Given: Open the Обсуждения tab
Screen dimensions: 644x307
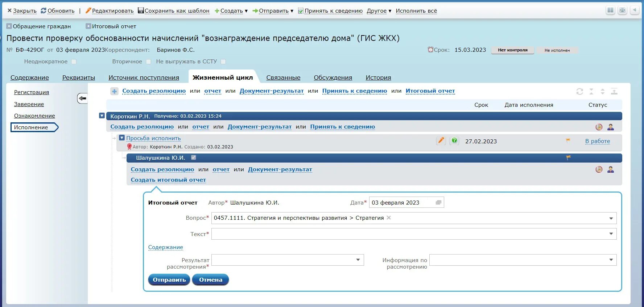Looking at the screenshot, I should [x=333, y=77].
